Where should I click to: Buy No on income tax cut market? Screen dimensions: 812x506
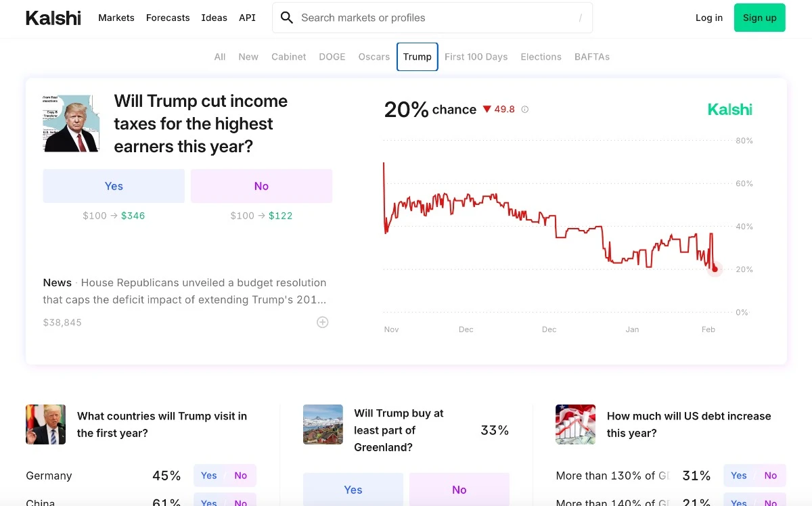click(261, 186)
